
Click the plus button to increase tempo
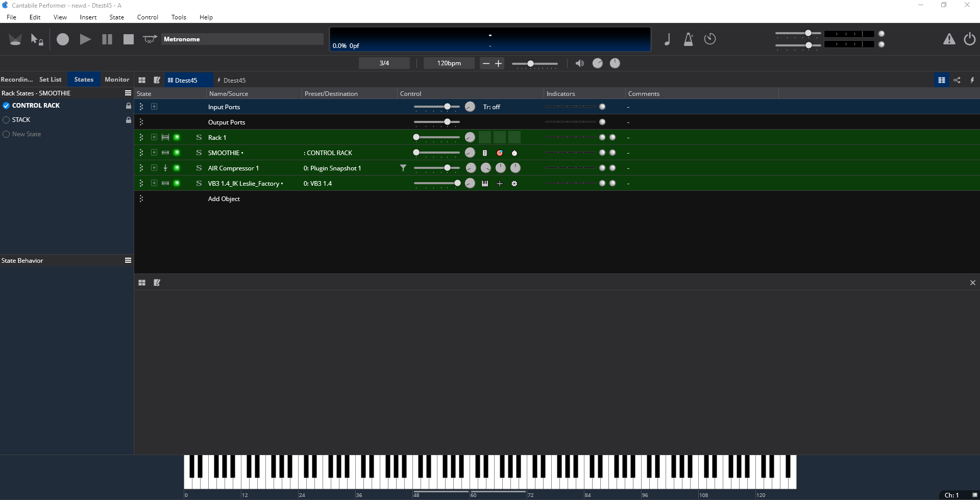499,63
